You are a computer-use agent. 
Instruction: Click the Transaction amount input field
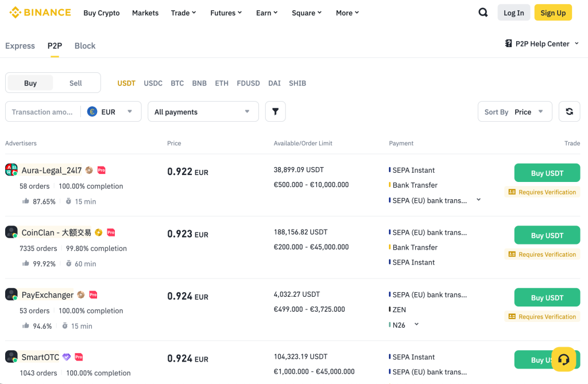click(x=42, y=112)
